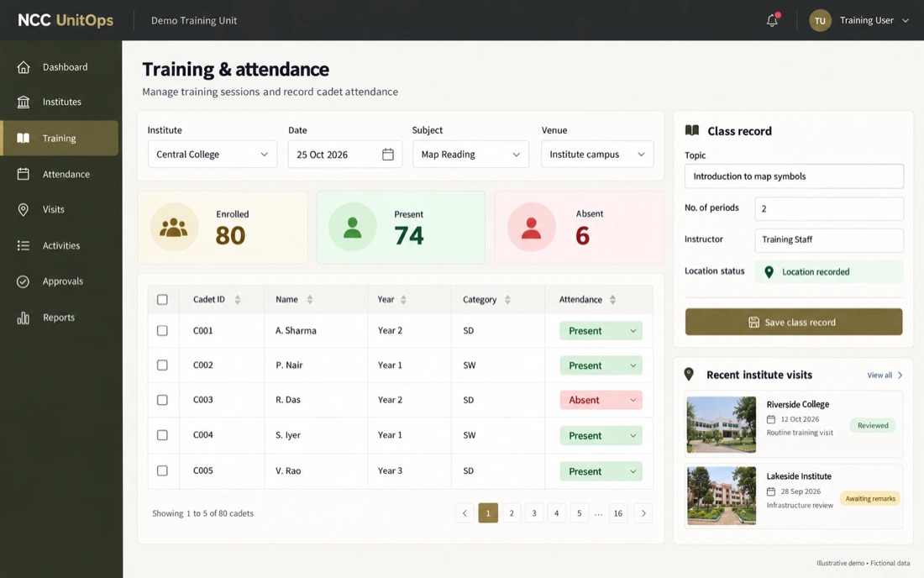The width and height of the screenshot is (924, 578).
Task: Open Activities from the sidebar
Action: point(60,245)
